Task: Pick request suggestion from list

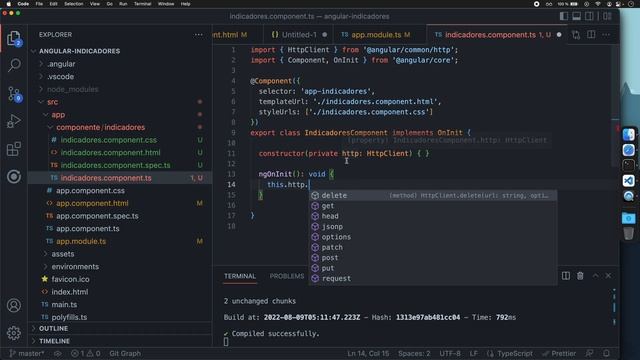Action: click(433, 279)
